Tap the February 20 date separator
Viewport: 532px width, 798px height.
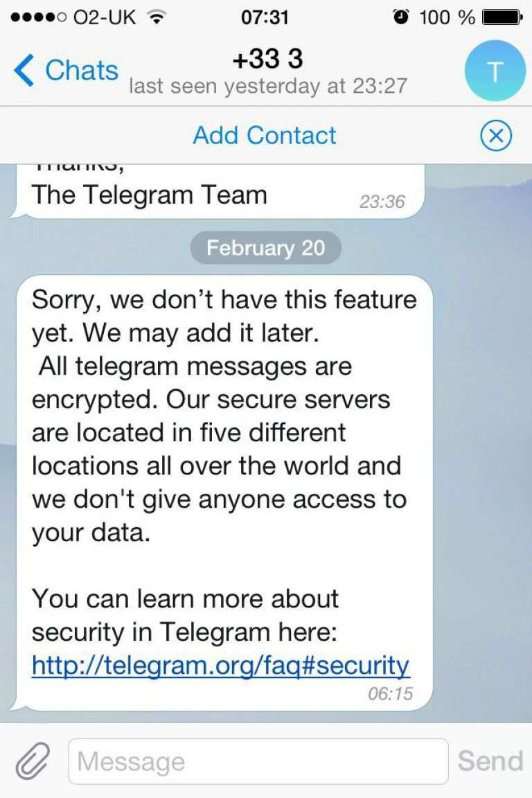pyautogui.click(x=265, y=248)
